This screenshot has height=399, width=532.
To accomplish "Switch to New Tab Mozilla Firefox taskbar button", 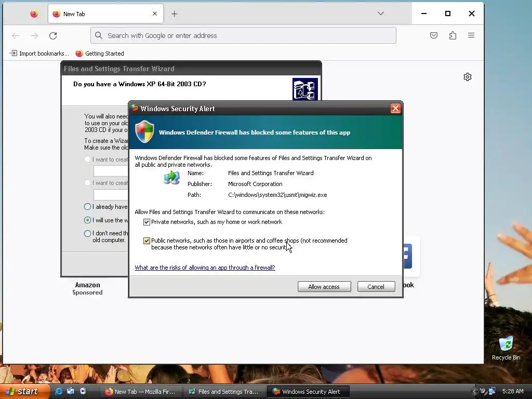I will 141,392.
